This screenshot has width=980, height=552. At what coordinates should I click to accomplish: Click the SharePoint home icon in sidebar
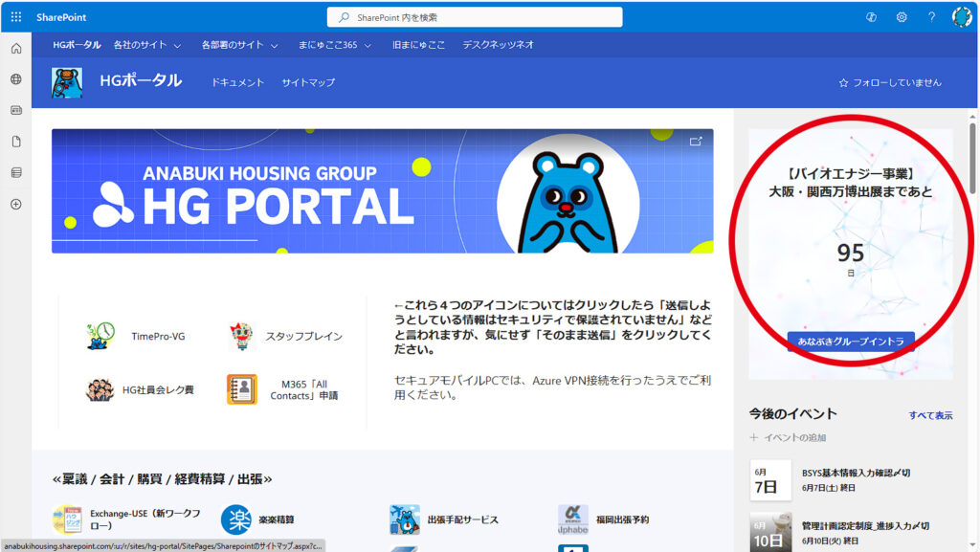coord(16,48)
